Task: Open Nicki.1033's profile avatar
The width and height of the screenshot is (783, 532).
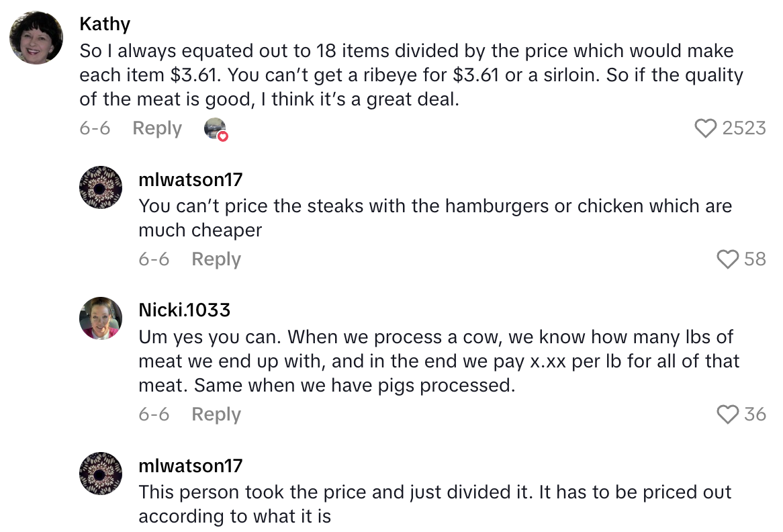Action: (101, 318)
